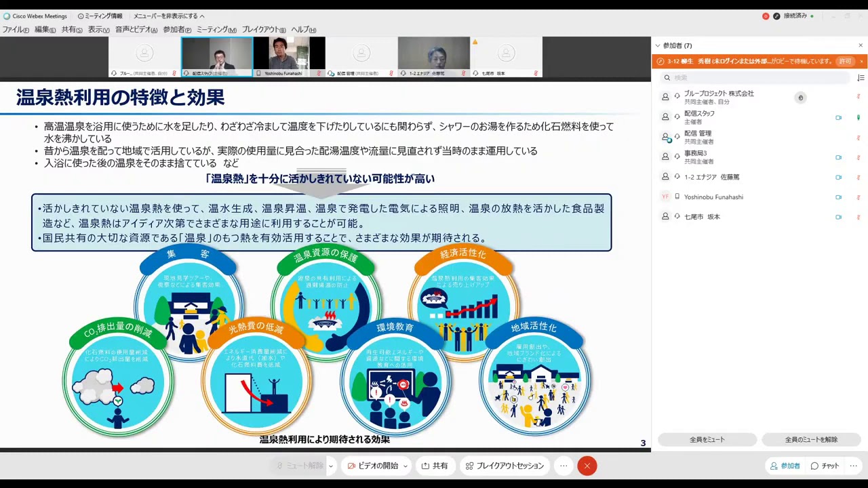Screen dimensions: 868x488
Task: Toggle microphone of ブループロジェクト 株式会社
Action: click(858, 98)
